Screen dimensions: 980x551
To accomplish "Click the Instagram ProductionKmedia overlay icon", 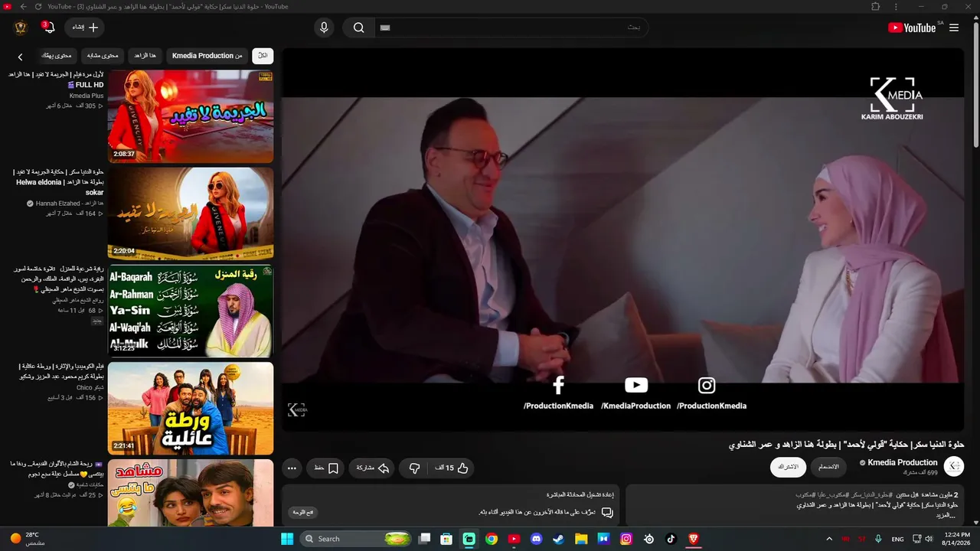I will click(707, 385).
